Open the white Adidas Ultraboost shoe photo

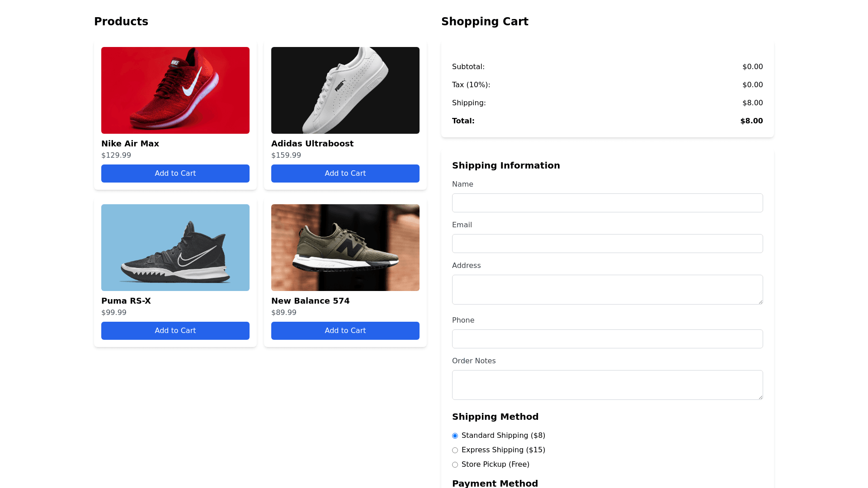point(345,90)
